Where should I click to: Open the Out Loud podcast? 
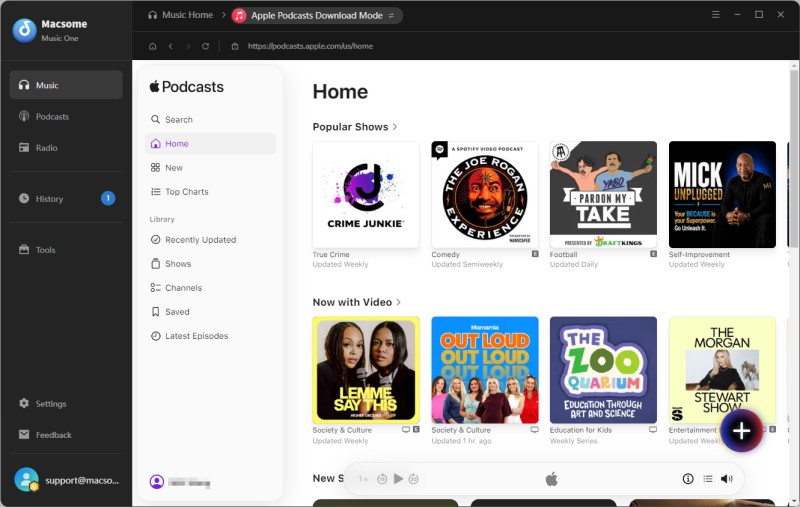point(485,370)
